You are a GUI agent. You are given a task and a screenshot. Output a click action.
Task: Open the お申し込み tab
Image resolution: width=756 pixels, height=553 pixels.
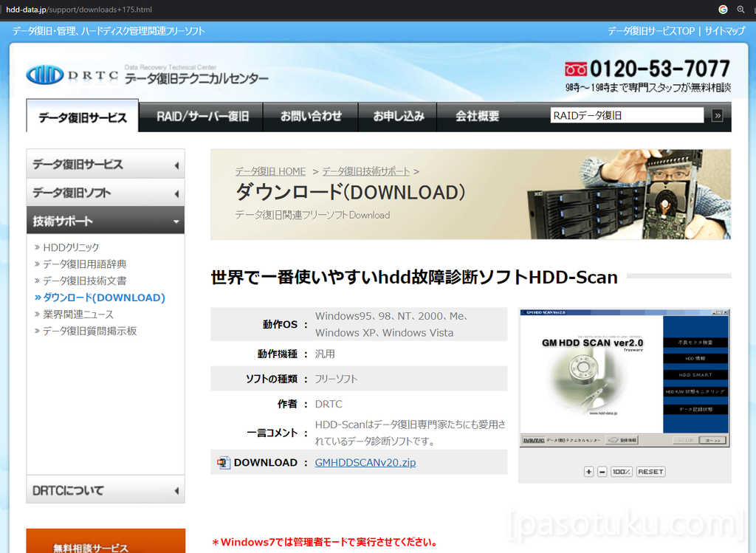(x=398, y=117)
